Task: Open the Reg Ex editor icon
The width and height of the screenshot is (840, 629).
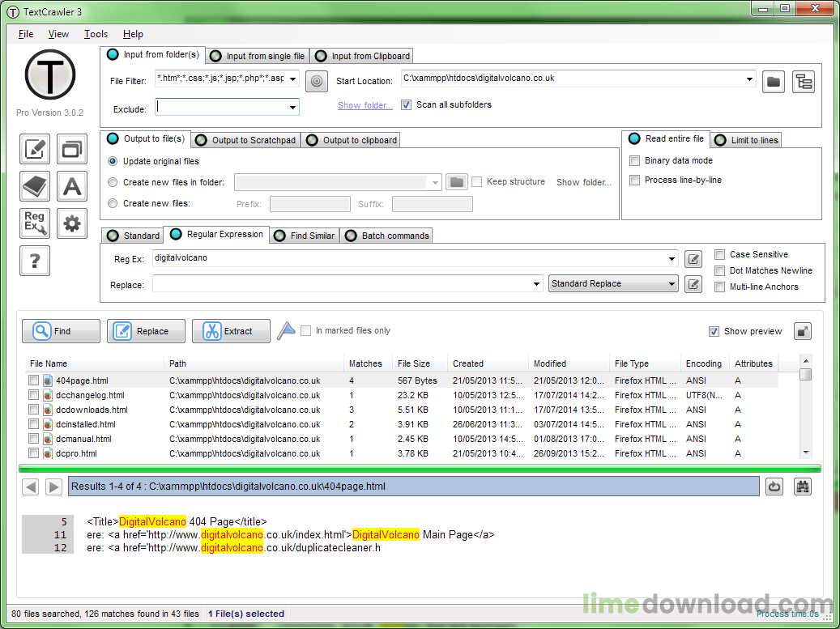Action: 693,260
